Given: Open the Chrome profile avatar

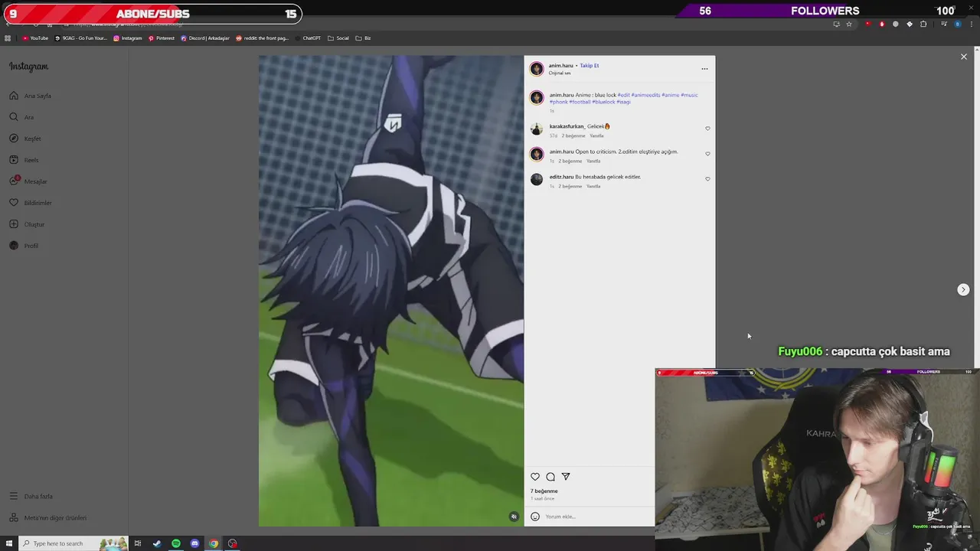Looking at the screenshot, I should point(957,24).
